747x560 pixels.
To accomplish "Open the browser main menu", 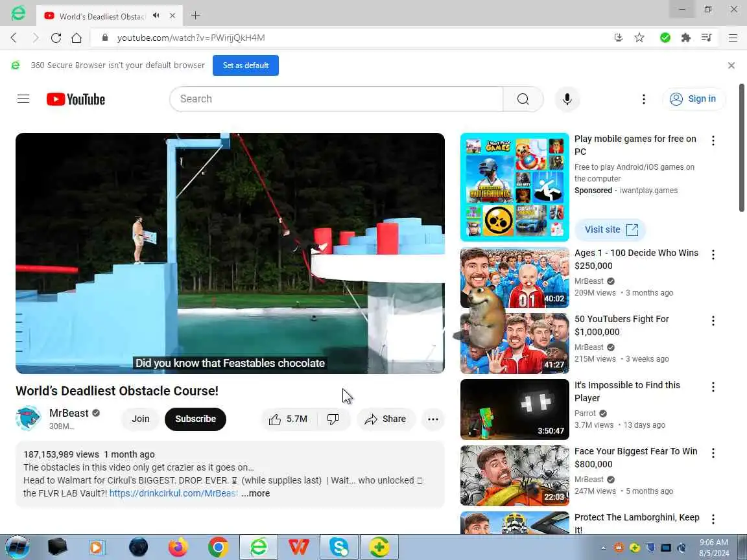I will (733, 38).
